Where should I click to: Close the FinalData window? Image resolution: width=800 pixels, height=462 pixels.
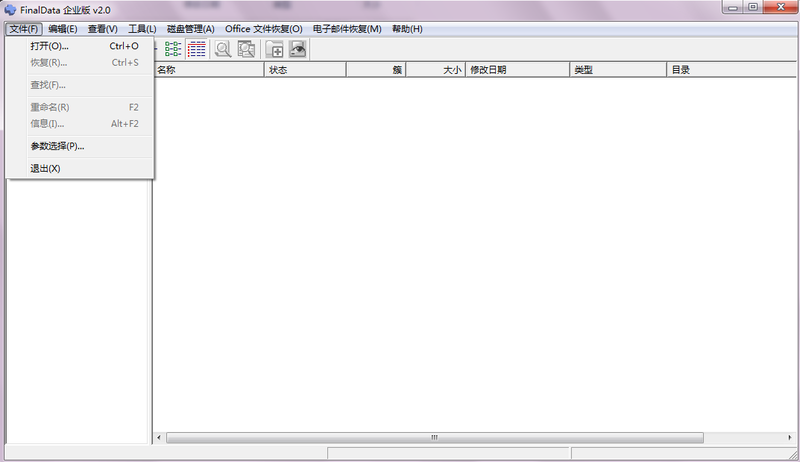(x=780, y=7)
